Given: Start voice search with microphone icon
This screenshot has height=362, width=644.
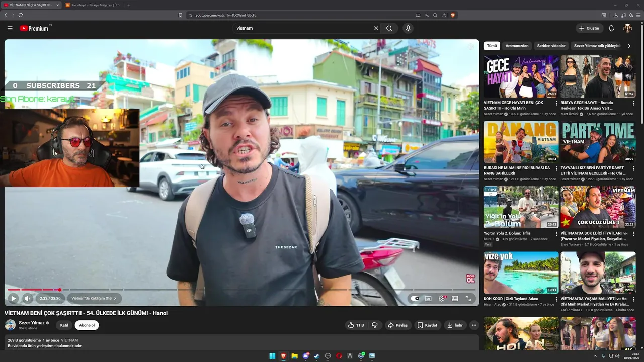Looking at the screenshot, I should (x=408, y=28).
